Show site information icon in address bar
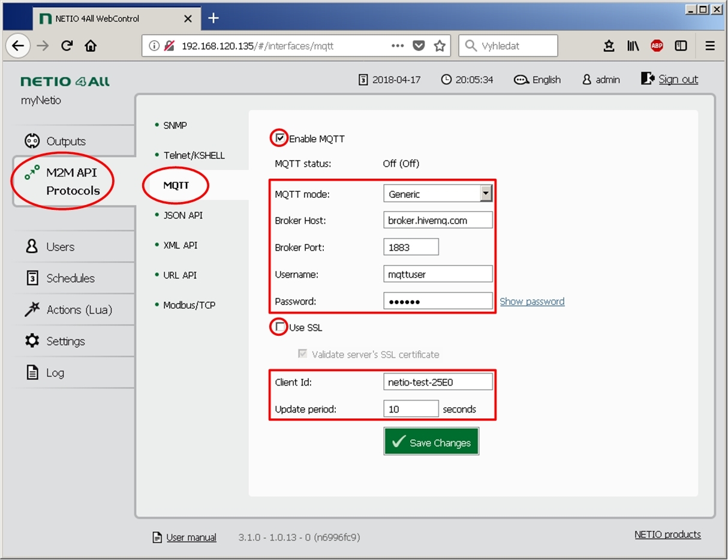The height and width of the screenshot is (560, 728). [x=154, y=46]
